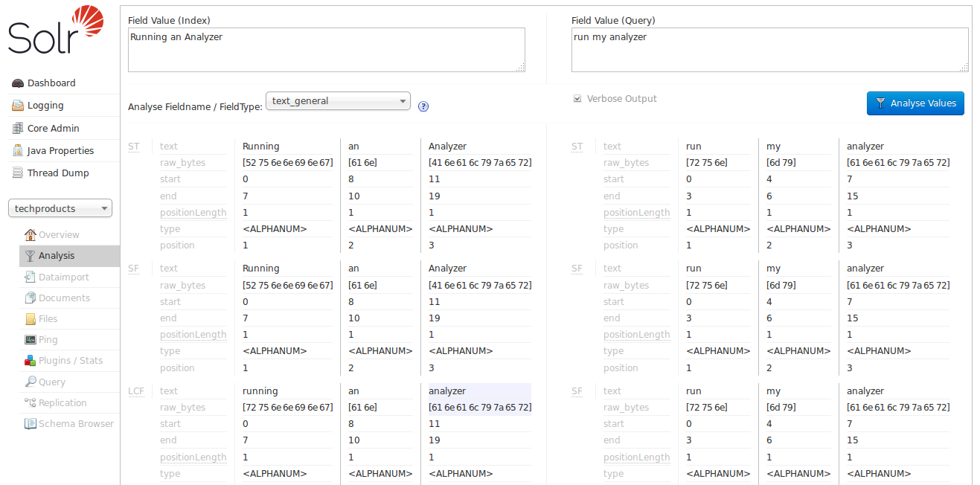This screenshot has height=485, width=980.
Task: Click the blue help question mark icon
Action: [423, 106]
